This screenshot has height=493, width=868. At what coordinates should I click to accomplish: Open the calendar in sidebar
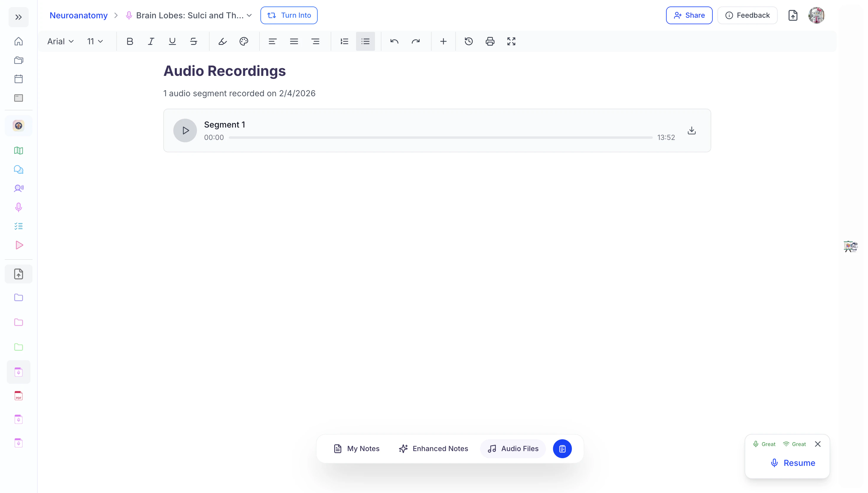pos(19,79)
